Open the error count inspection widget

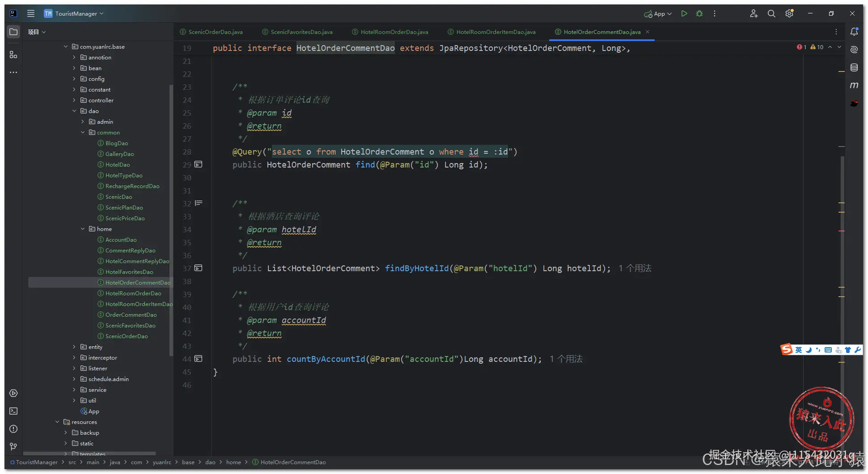pos(801,47)
